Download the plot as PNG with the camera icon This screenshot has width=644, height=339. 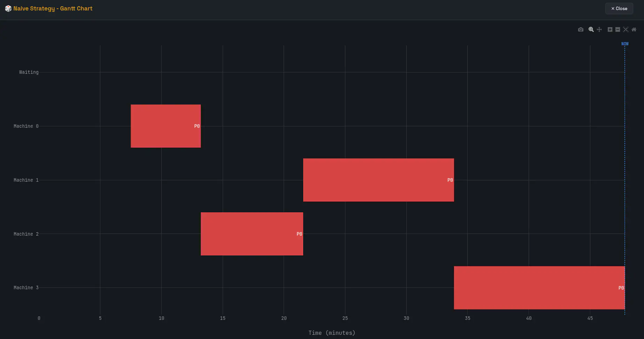(581, 30)
